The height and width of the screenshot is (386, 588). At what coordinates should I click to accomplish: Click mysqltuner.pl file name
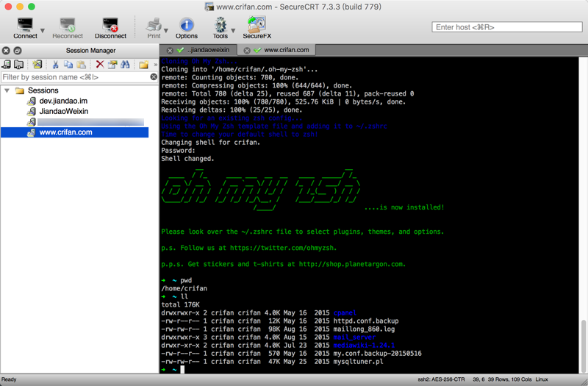coord(358,362)
